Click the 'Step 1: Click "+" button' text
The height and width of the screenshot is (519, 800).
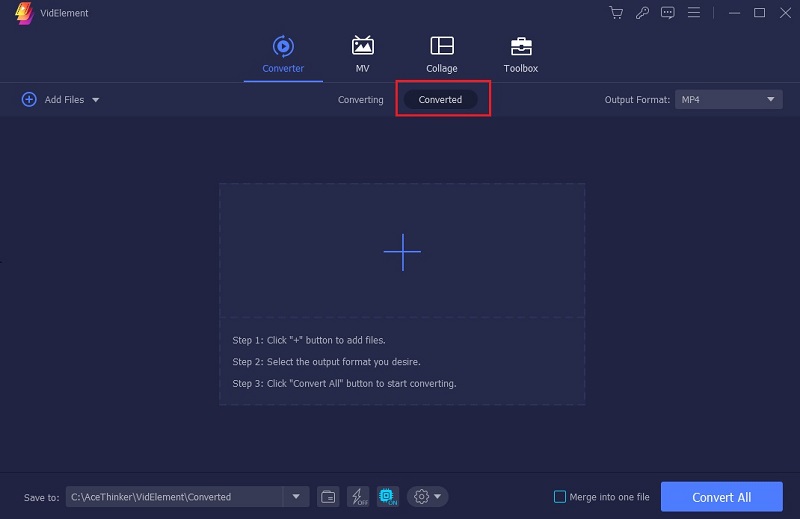coord(309,340)
